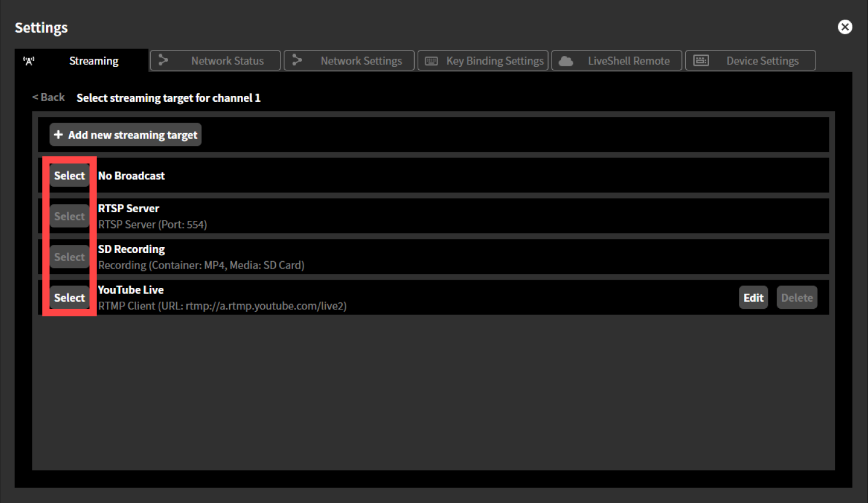Click the arrow icon on Network Settings tab
Screen dimensions: 868x503
coord(298,60)
